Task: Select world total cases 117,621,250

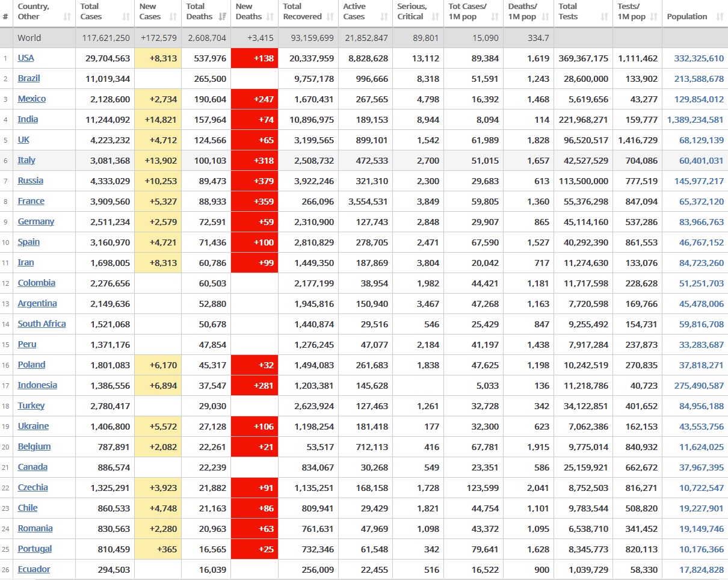Action: click(106, 38)
